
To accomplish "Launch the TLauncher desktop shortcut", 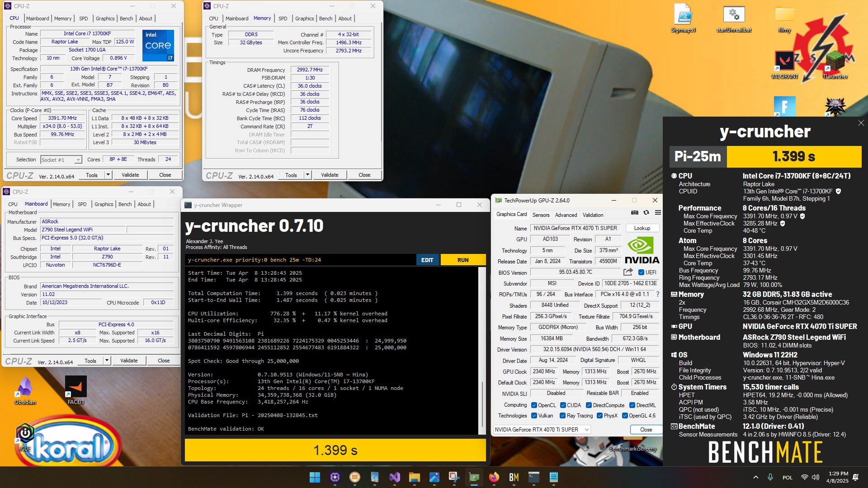I will click(x=835, y=64).
